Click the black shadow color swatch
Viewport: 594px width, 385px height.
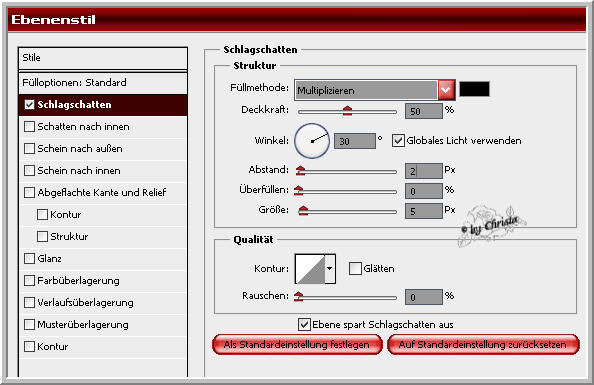[x=474, y=89]
